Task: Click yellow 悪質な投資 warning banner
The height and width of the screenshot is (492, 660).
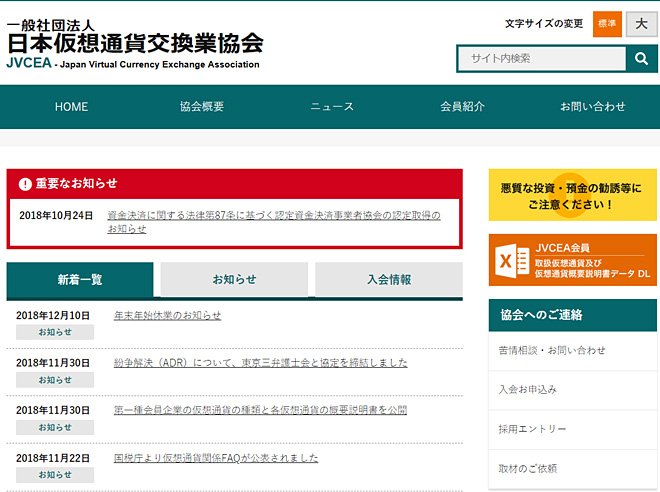Action: 572,195
